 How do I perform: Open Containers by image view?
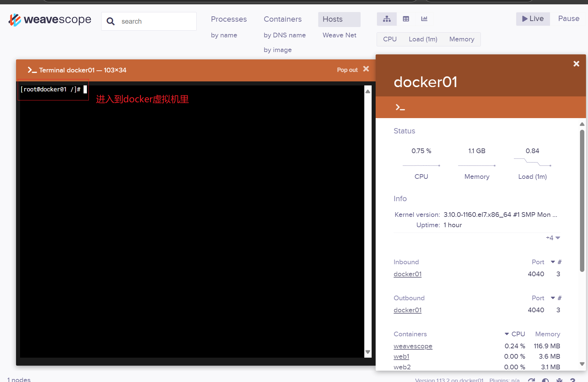(277, 50)
